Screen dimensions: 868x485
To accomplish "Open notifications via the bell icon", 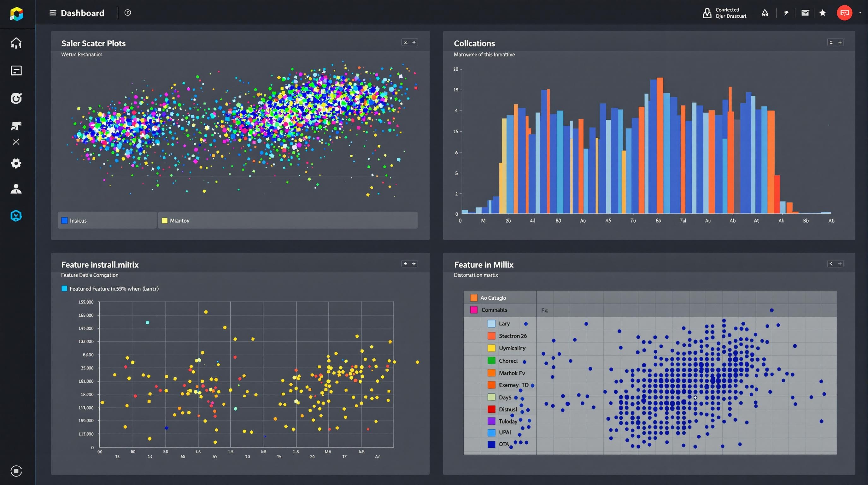I will (765, 13).
